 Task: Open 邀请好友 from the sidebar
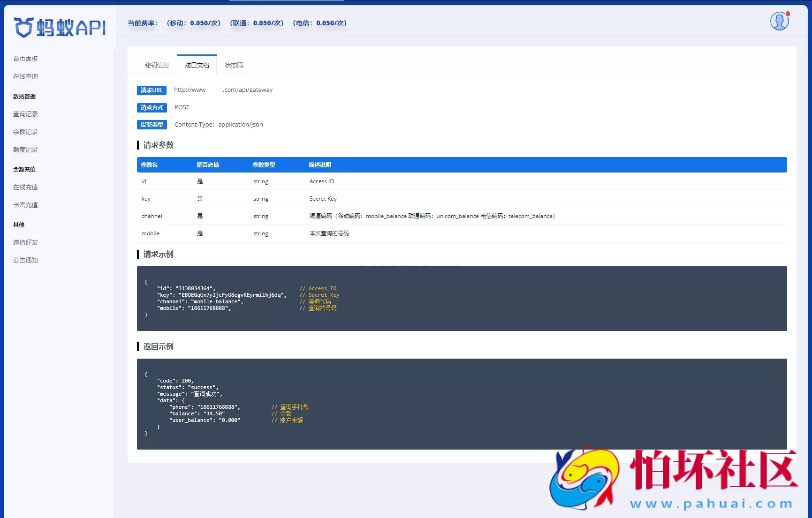(x=25, y=242)
